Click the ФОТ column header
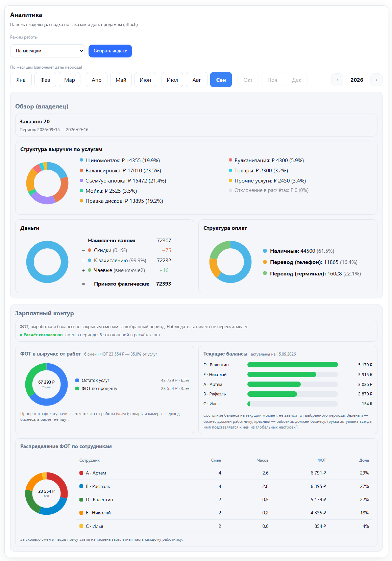This screenshot has width=392, height=561. click(x=322, y=460)
